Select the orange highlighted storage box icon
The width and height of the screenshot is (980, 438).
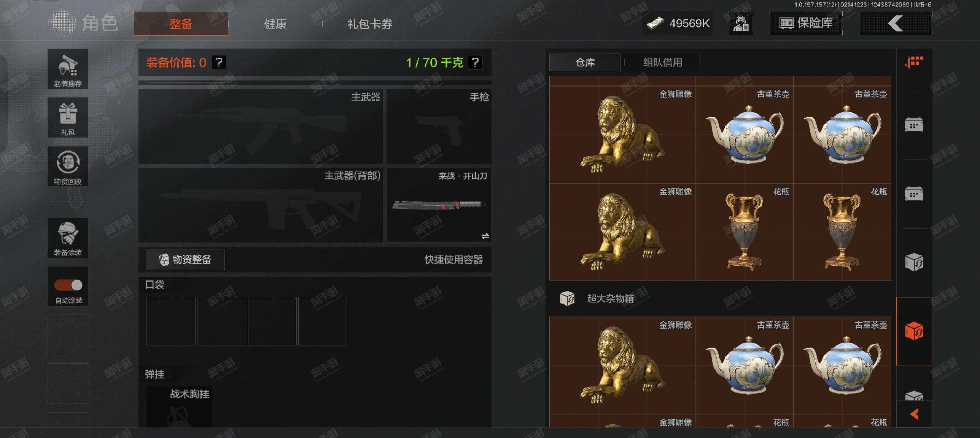point(914,331)
